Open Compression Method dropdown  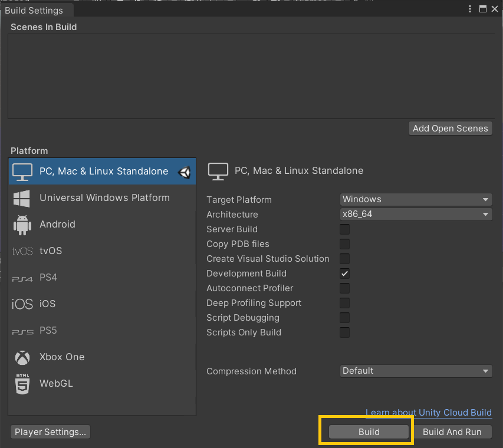(x=416, y=371)
